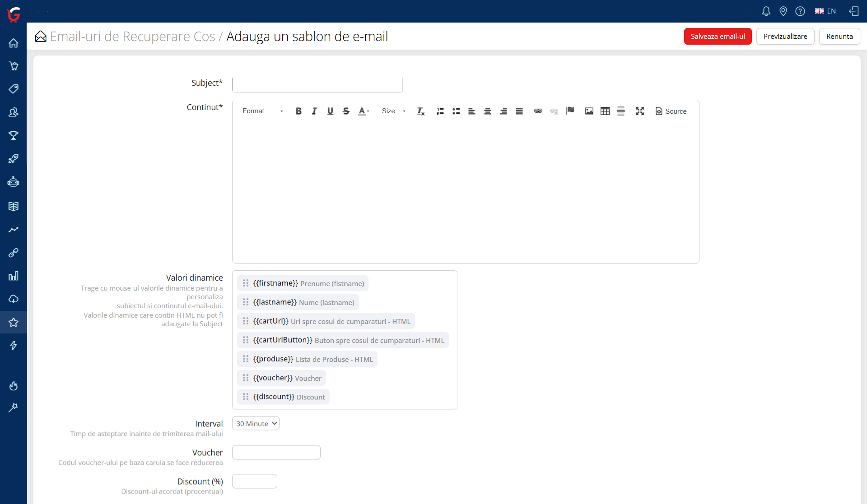The width and height of the screenshot is (867, 504).
Task: Open text color picker
Action: coord(364,111)
